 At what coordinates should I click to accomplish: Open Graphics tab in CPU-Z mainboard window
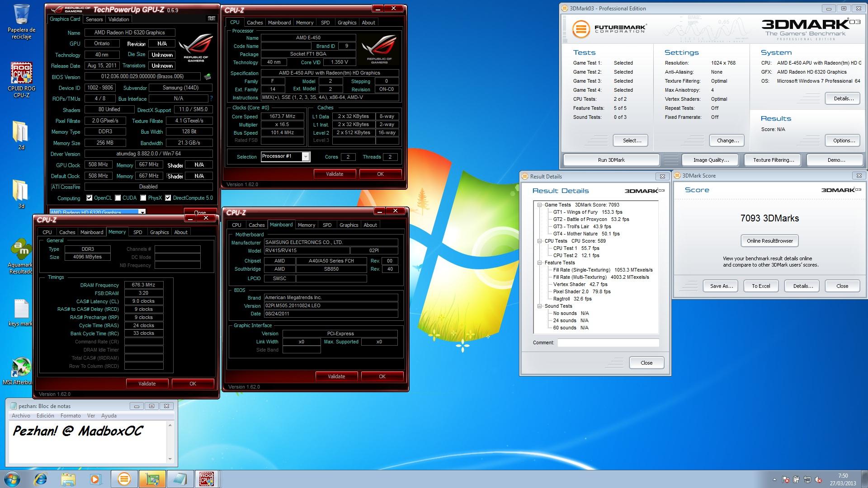tap(349, 225)
